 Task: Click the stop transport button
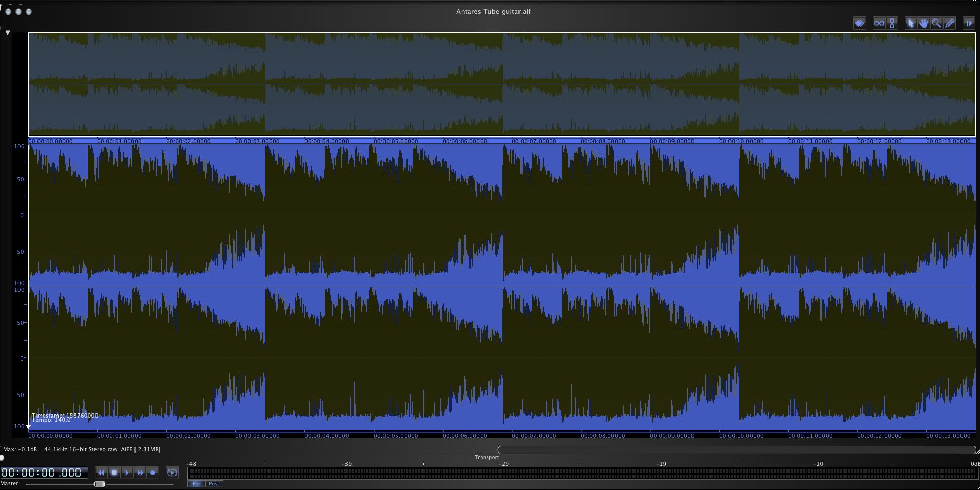[114, 473]
